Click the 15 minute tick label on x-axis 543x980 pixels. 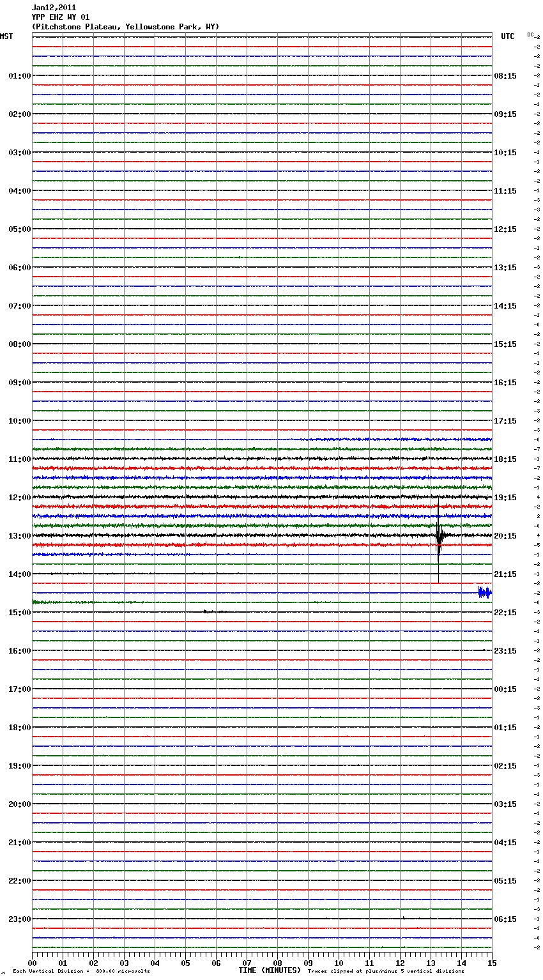coord(492,963)
